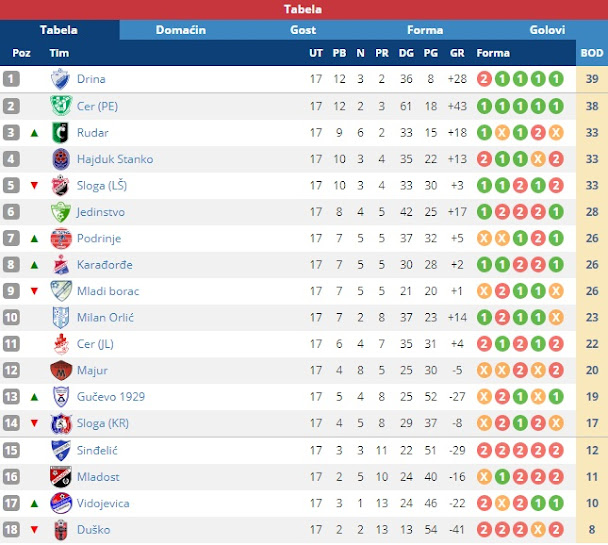The image size is (608, 545).
Task: Click the Rudar club crest icon
Action: pyautogui.click(x=60, y=133)
